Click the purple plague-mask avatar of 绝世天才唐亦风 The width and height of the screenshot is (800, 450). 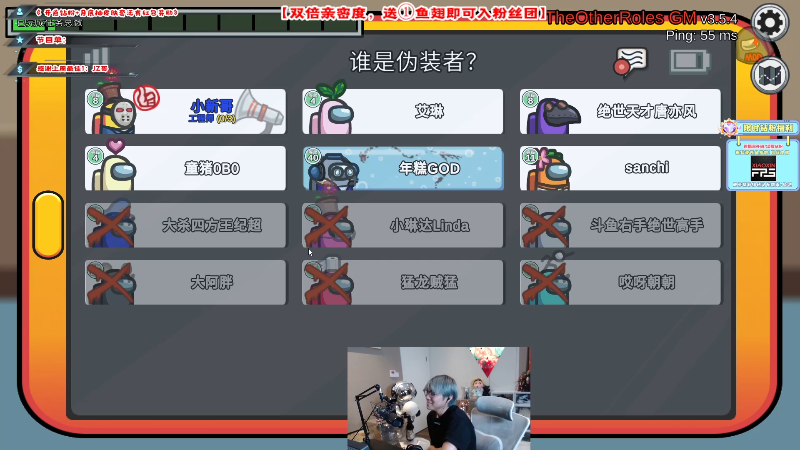pyautogui.click(x=553, y=116)
